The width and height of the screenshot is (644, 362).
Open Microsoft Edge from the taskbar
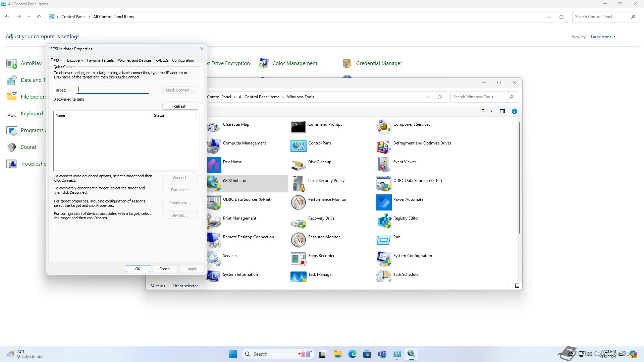pyautogui.click(x=352, y=354)
